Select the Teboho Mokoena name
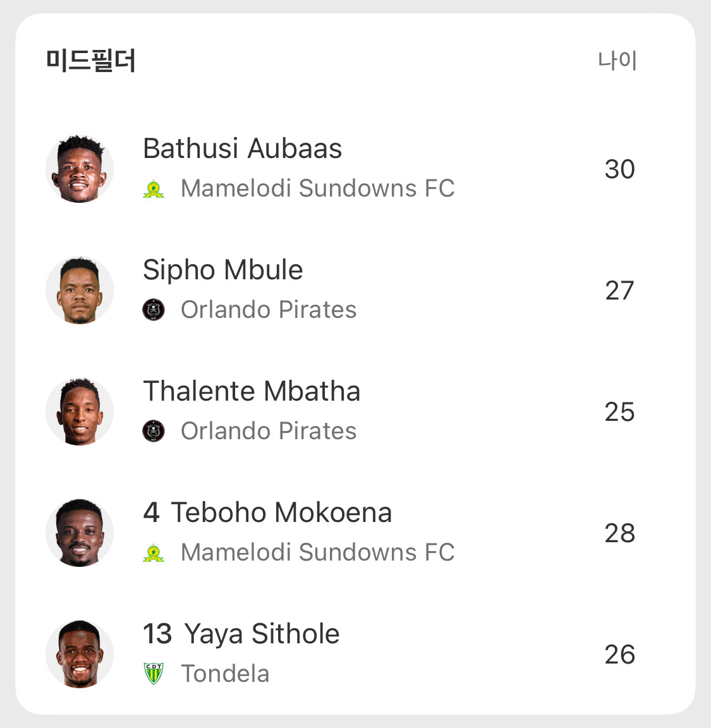Screen dimensions: 711x728 281,513
